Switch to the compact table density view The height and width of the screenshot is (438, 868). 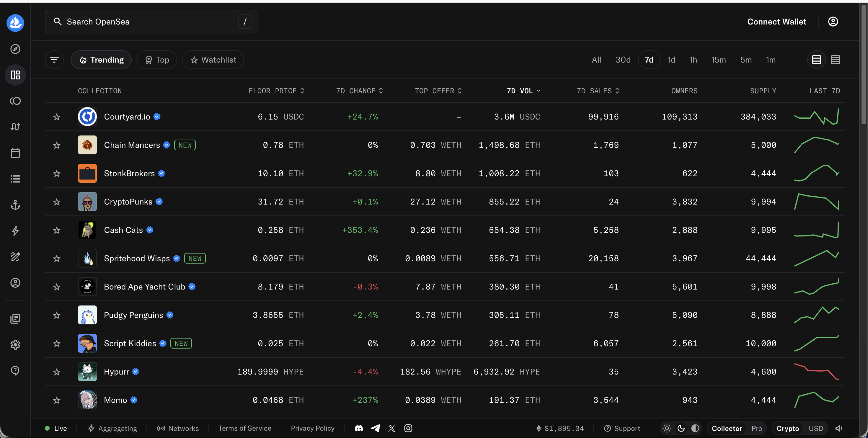click(x=835, y=60)
